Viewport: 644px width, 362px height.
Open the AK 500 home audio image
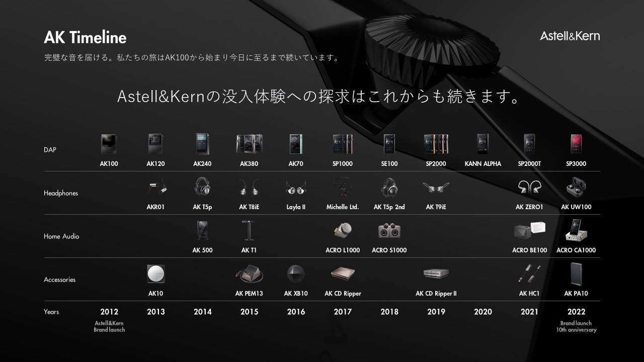click(x=202, y=231)
